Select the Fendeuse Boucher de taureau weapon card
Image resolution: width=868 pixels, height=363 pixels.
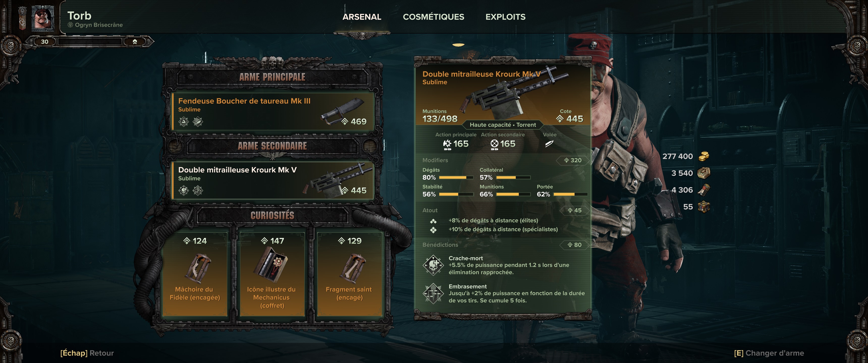coord(273,111)
